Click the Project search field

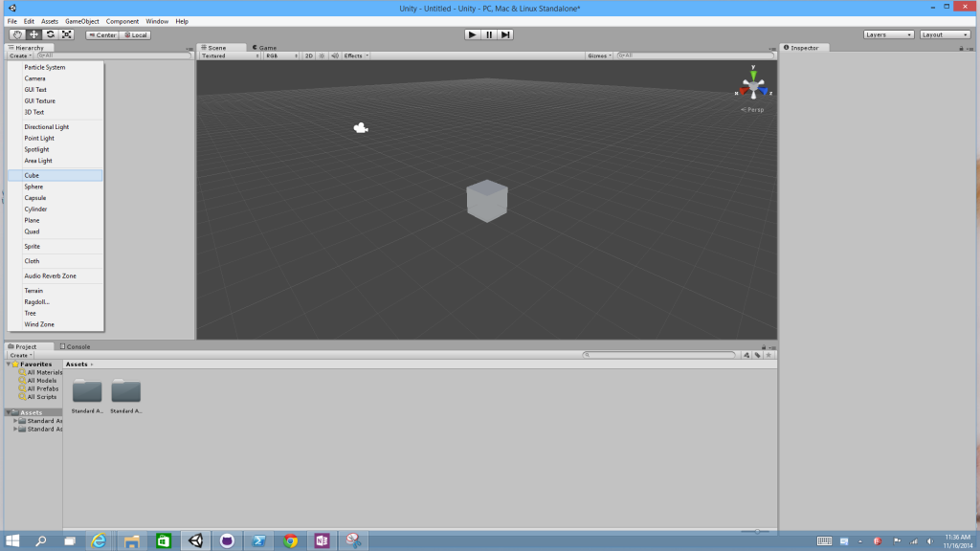[x=658, y=355]
